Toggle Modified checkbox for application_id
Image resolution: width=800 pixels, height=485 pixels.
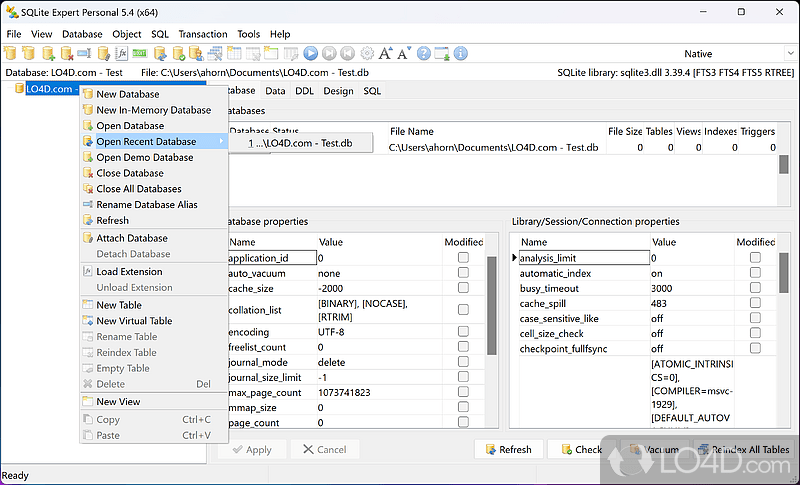click(463, 258)
